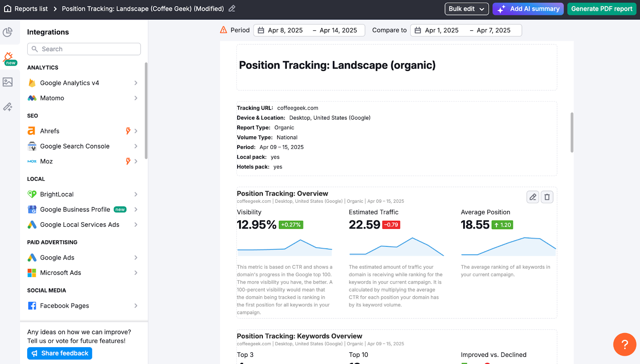Expand Google Analytics v4 integration
640x364 pixels.
coord(136,83)
